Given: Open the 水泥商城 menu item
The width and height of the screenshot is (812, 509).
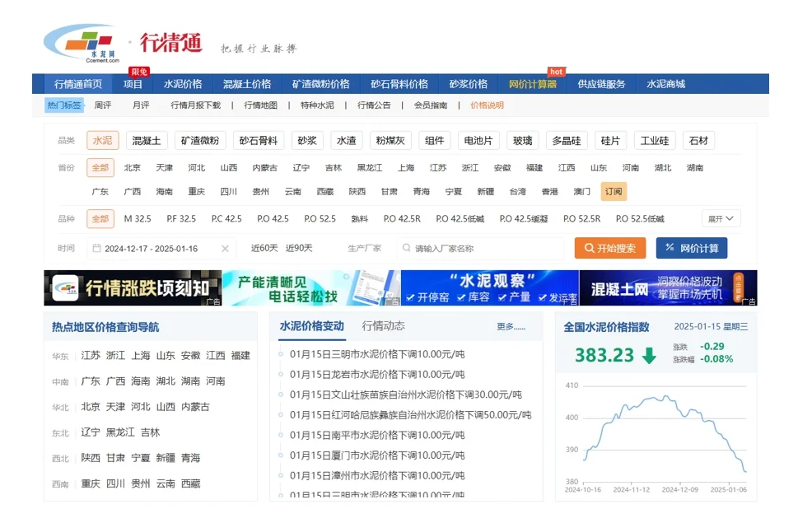Looking at the screenshot, I should tap(665, 83).
